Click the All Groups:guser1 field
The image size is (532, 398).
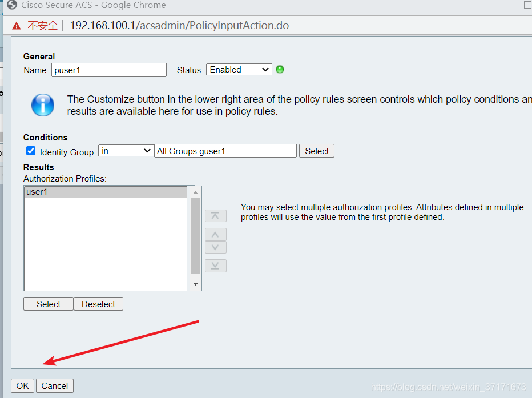point(225,151)
